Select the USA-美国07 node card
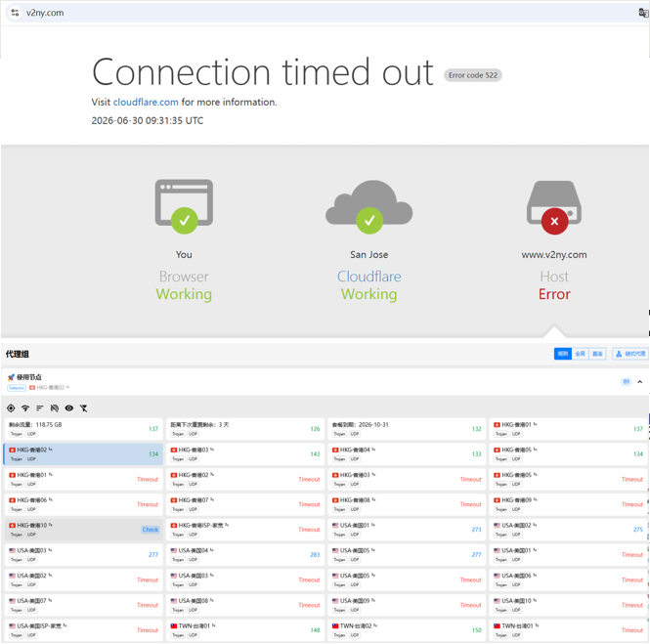 [83, 605]
